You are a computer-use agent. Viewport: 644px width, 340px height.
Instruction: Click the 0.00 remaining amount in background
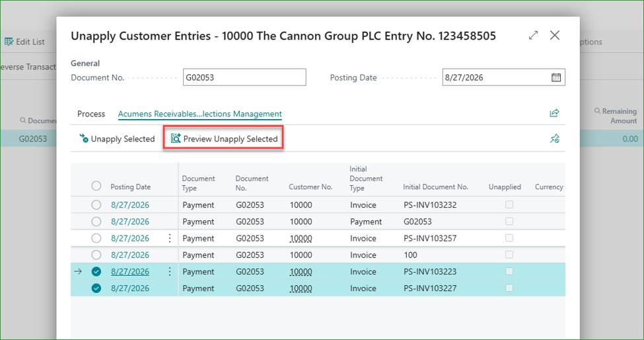tap(629, 139)
